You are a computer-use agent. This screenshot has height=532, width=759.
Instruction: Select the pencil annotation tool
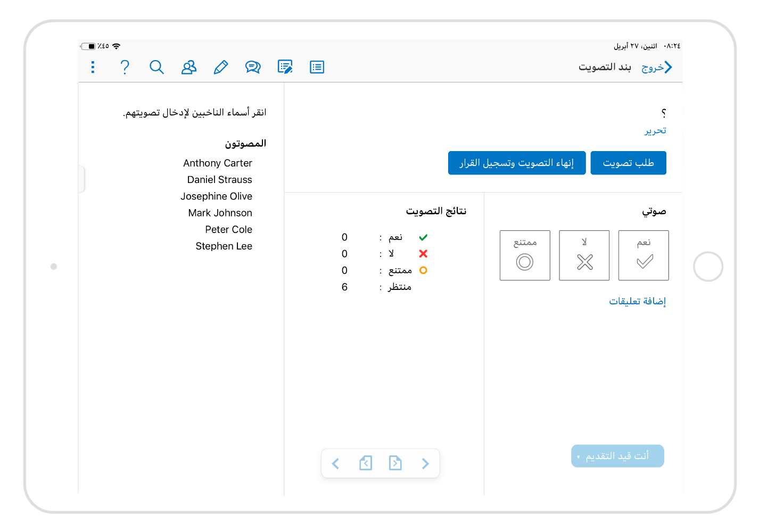[x=220, y=67]
